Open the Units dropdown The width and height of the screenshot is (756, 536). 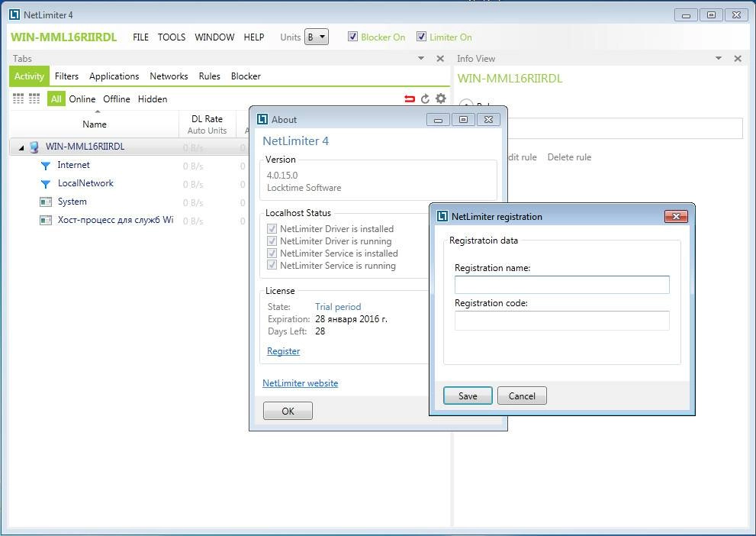(317, 37)
